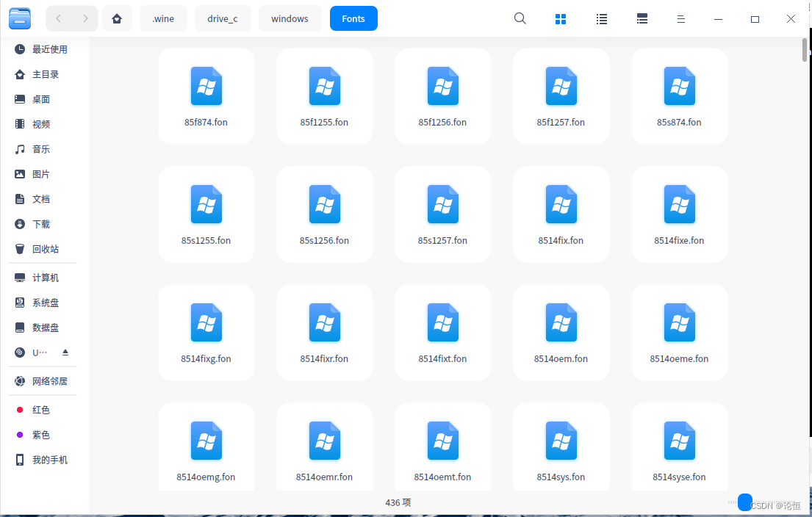Select file 8514fixe.fon
This screenshot has width=812, height=517.
coord(680,214)
